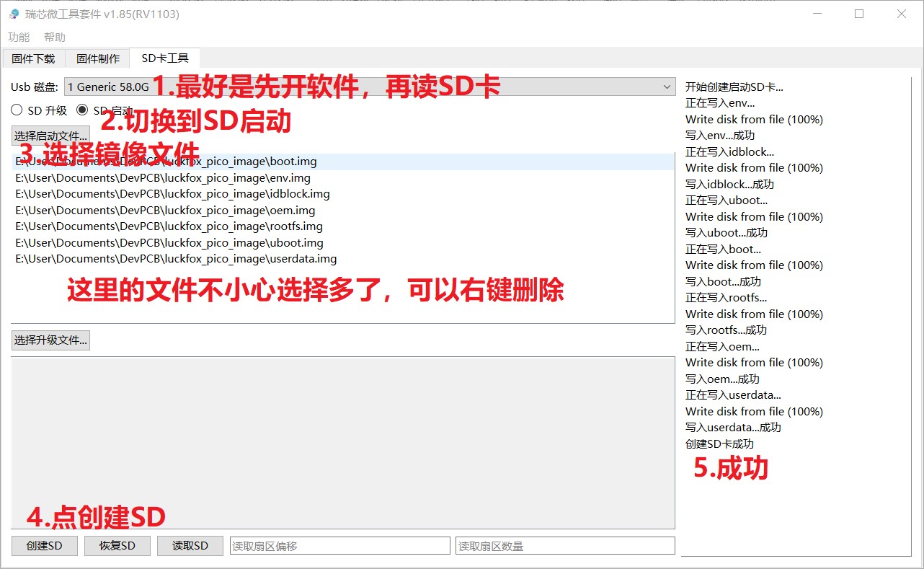The image size is (924, 569).
Task: Open the 帮助 menu
Action: pyautogui.click(x=55, y=37)
